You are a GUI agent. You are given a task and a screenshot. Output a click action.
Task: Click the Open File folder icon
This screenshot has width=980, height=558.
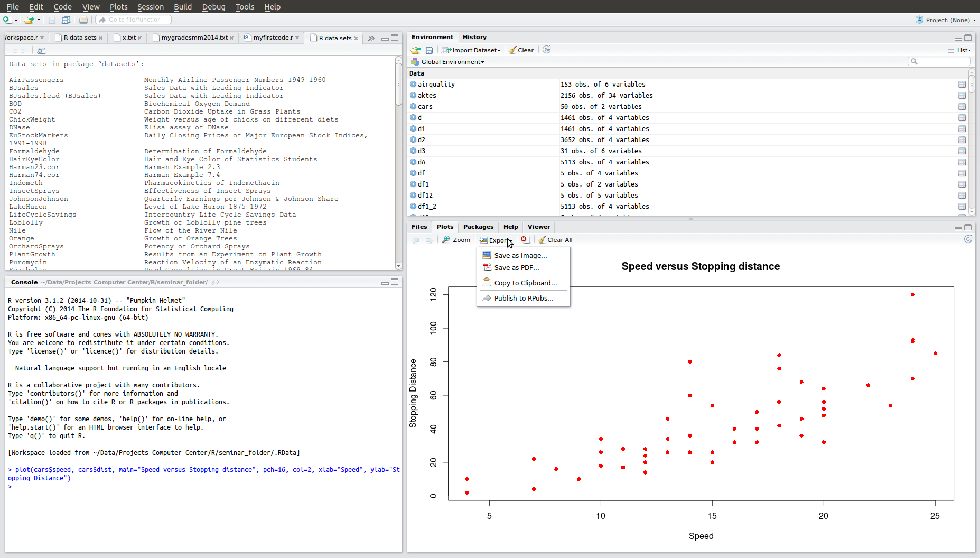(x=29, y=20)
